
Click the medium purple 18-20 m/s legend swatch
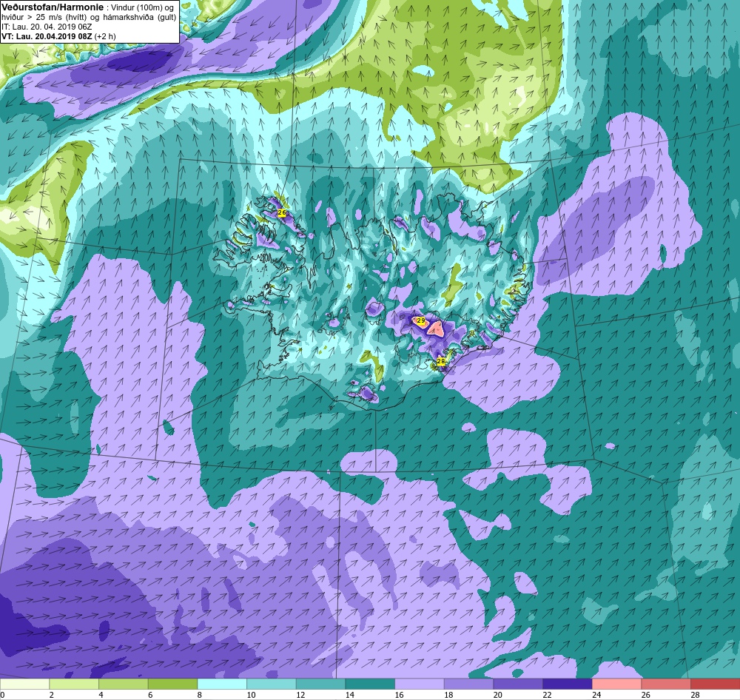468,684
